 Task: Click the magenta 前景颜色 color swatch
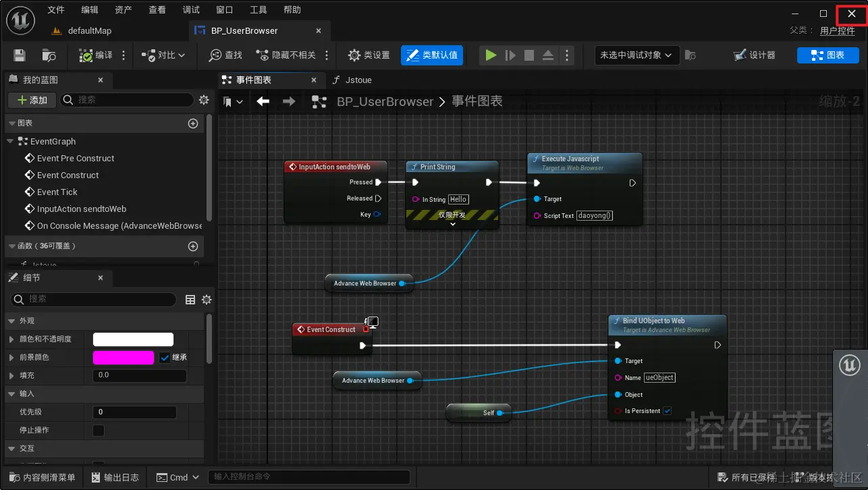coord(124,357)
